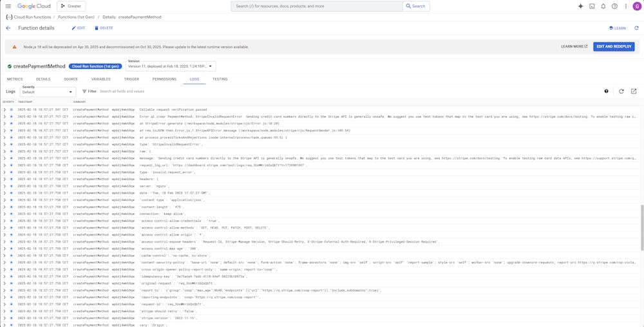This screenshot has height=327, width=644.
Task: Click the TIMESTAMP column header
Action: click(x=25, y=102)
